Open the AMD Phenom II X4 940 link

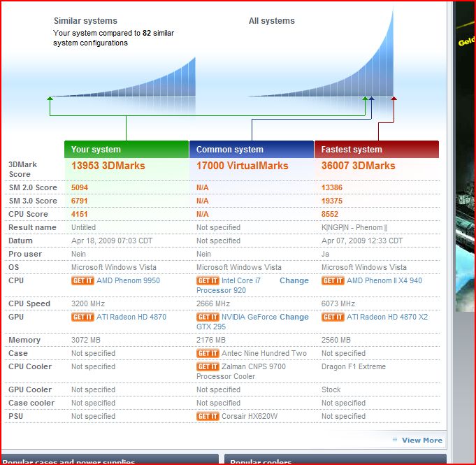(x=384, y=280)
